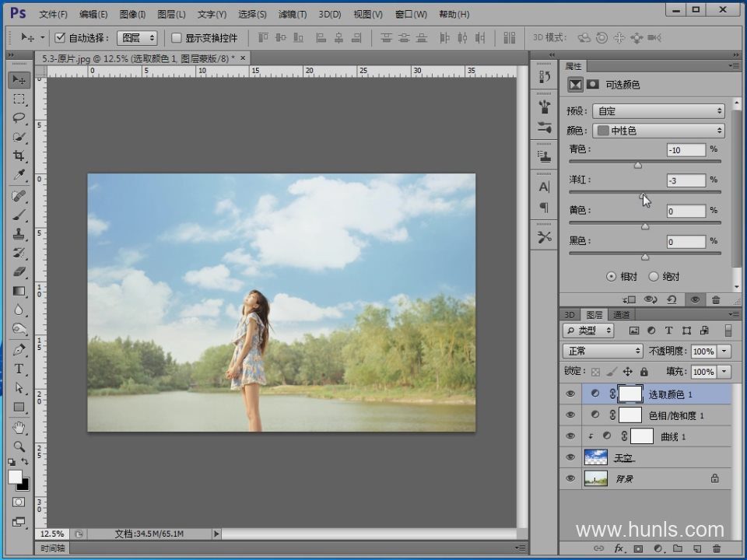
Task: Click the 洋红 value input field
Action: [686, 180]
